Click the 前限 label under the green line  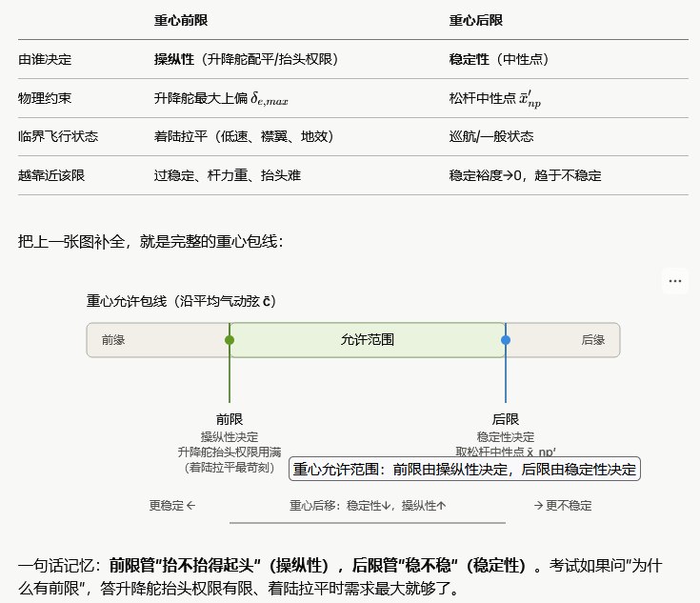pos(230,419)
